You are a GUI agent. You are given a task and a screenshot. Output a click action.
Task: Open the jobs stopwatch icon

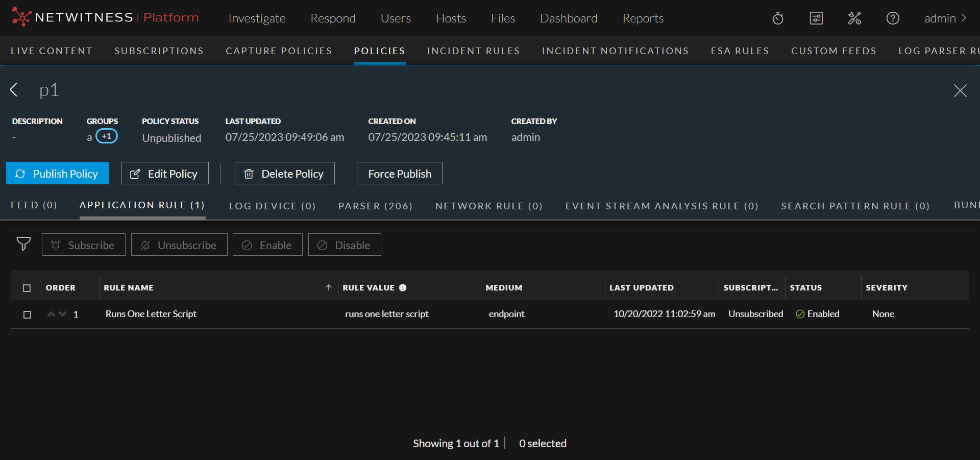(x=778, y=18)
